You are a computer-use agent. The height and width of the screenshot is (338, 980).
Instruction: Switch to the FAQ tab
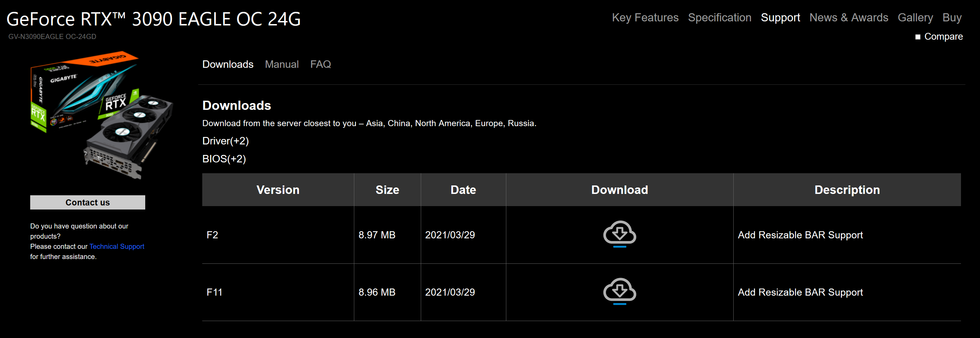pyautogui.click(x=320, y=64)
